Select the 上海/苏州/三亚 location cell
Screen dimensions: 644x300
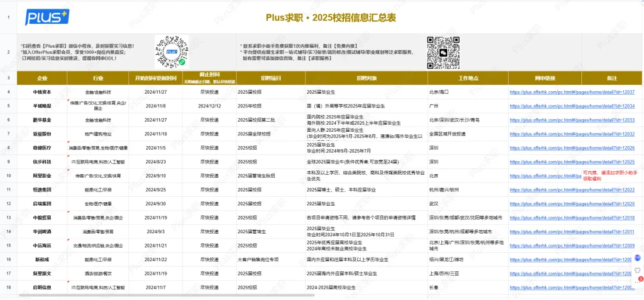click(468, 274)
